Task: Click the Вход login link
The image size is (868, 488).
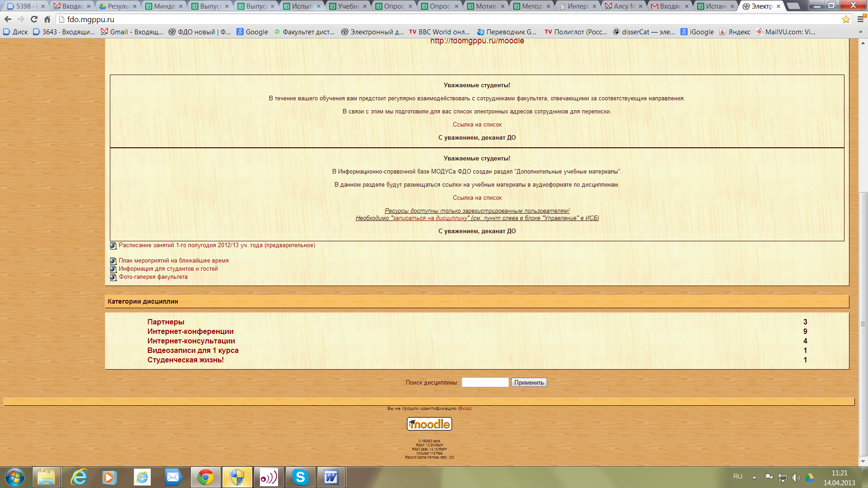Action: click(x=465, y=408)
